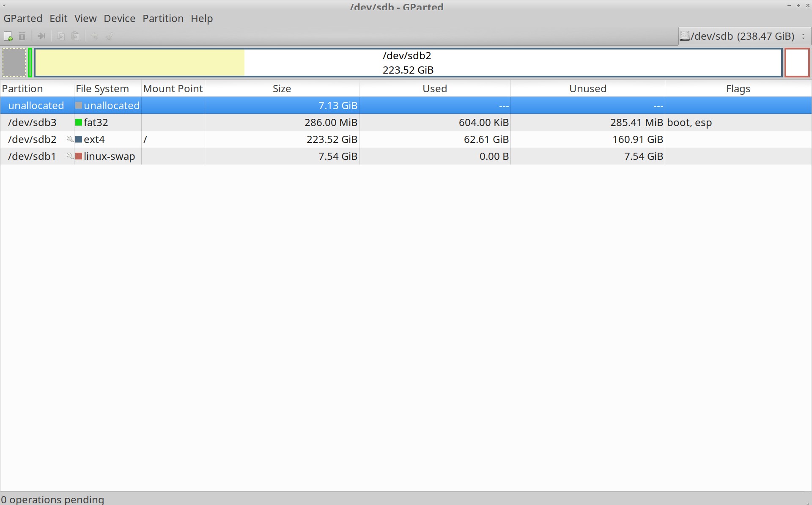Open the GParted menu
Screen dimensions: 812x505
pos(23,19)
